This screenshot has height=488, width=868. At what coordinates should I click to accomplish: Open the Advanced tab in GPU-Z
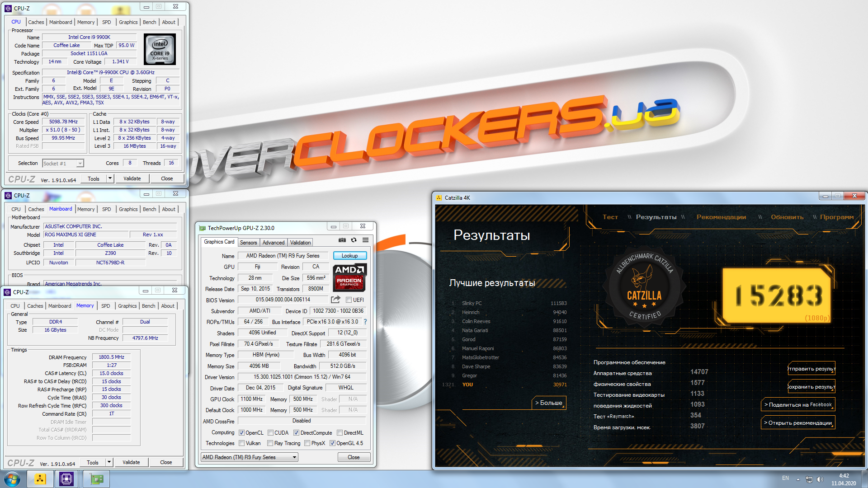coord(274,243)
